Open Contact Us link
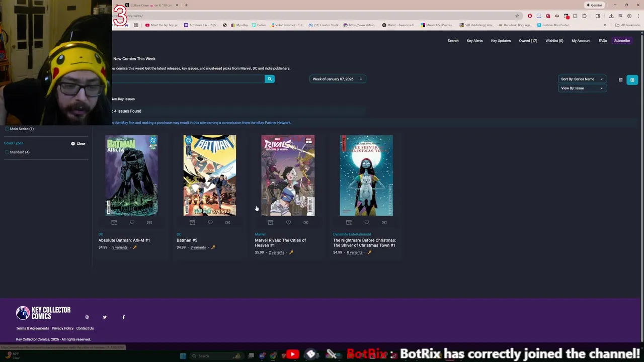The height and width of the screenshot is (362, 644). coord(85,328)
